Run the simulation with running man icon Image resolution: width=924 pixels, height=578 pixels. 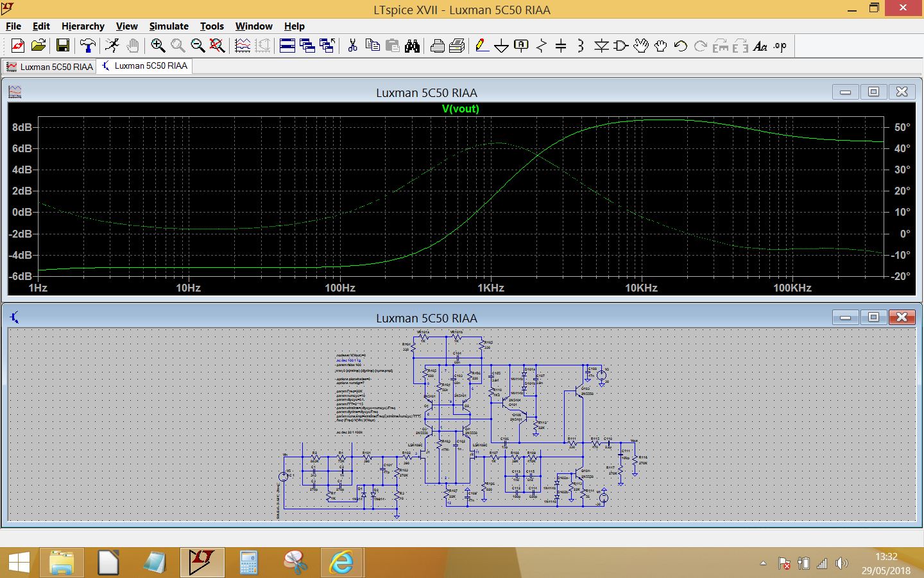pyautogui.click(x=112, y=46)
